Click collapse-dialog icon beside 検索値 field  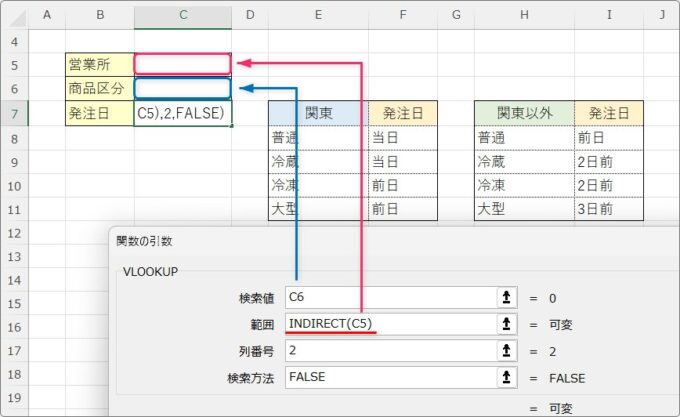click(x=508, y=297)
